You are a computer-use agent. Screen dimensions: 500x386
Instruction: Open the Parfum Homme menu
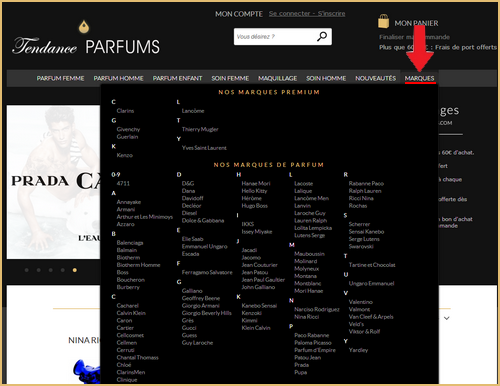[118, 78]
